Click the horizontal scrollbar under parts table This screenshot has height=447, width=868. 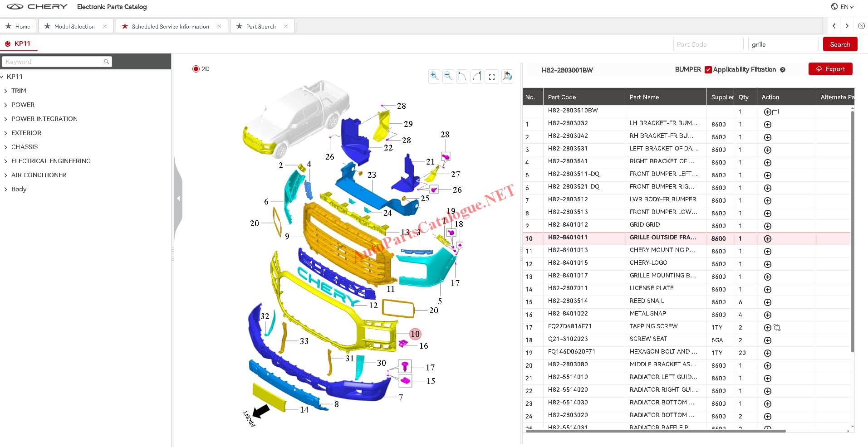coord(656,431)
